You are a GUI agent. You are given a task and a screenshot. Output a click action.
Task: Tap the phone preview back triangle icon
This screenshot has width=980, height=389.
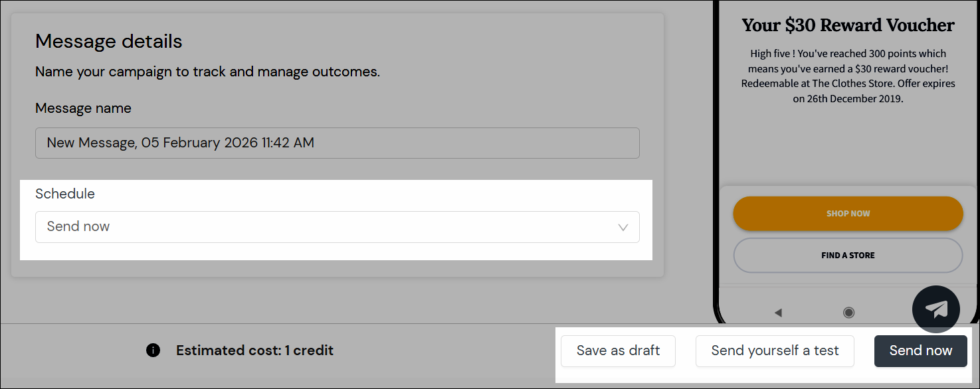(x=778, y=313)
